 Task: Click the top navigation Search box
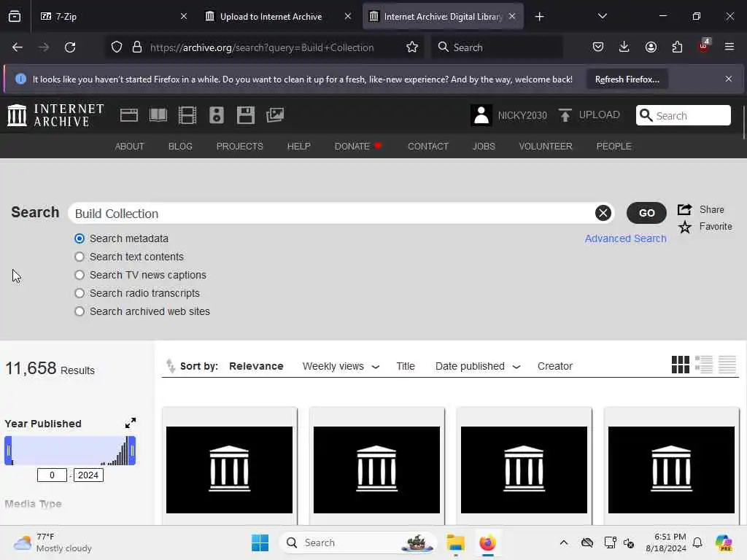[683, 115]
